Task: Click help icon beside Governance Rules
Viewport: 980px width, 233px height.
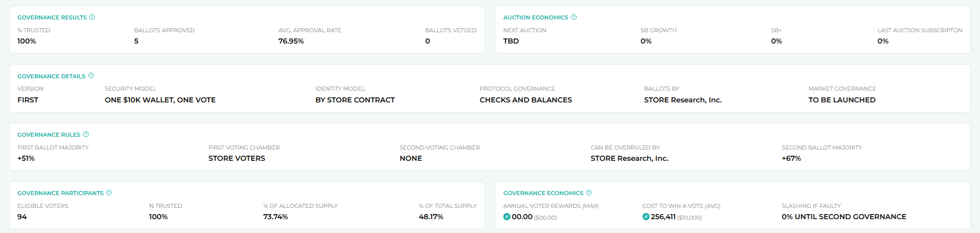Action: (x=86, y=134)
